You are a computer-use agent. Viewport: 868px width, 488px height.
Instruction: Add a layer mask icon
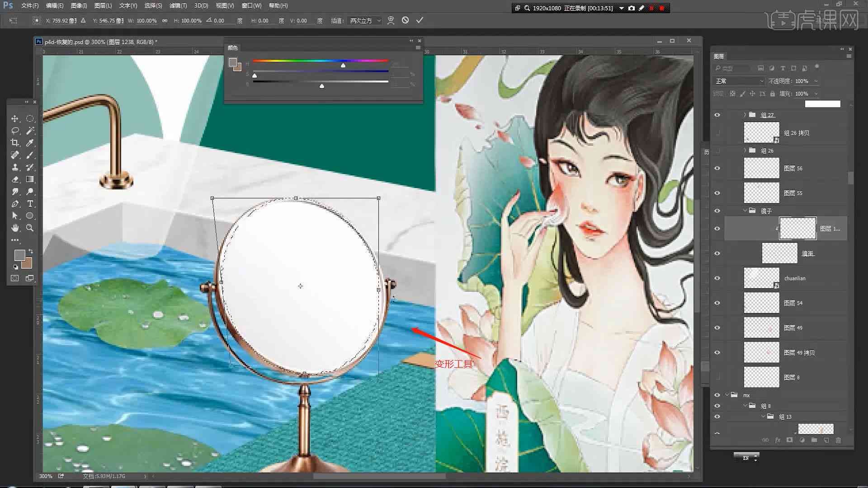click(789, 440)
